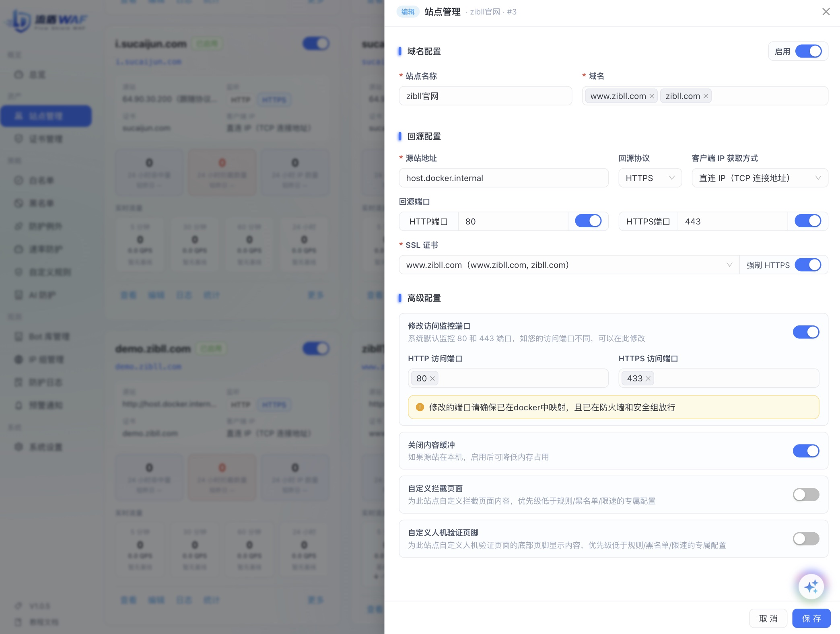Viewport: 840px width, 634px height.
Task: Toggle the 关闭内容缓冲 switch
Action: click(x=806, y=451)
